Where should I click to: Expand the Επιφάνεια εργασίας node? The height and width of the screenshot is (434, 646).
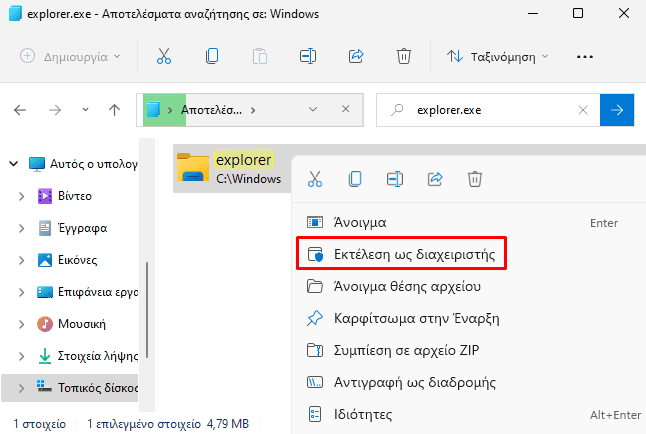tap(21, 292)
